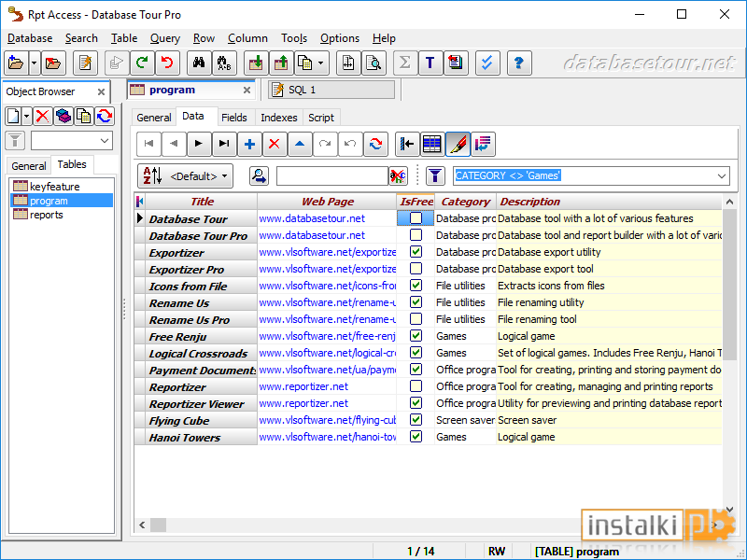Click the blue double-checkmark icon

pos(487,63)
